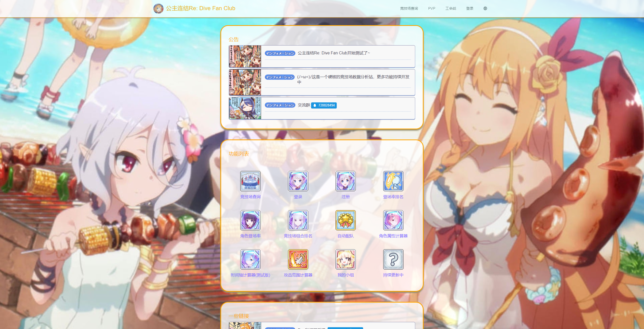
Task: Click the 攻击范围计算器 flaming sword icon
Action: coord(298,259)
